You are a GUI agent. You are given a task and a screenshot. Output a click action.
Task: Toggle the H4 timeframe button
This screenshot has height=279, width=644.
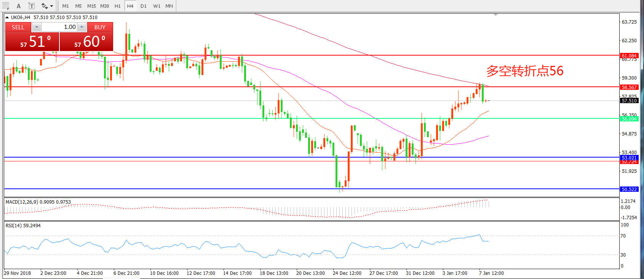[130, 6]
